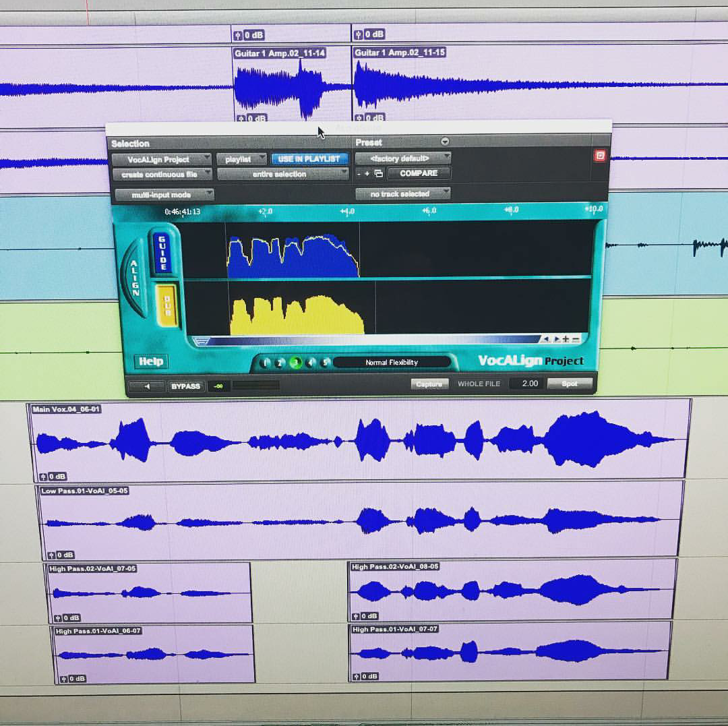Click the Capture button
Screen dimensions: 728x726
pos(429,384)
